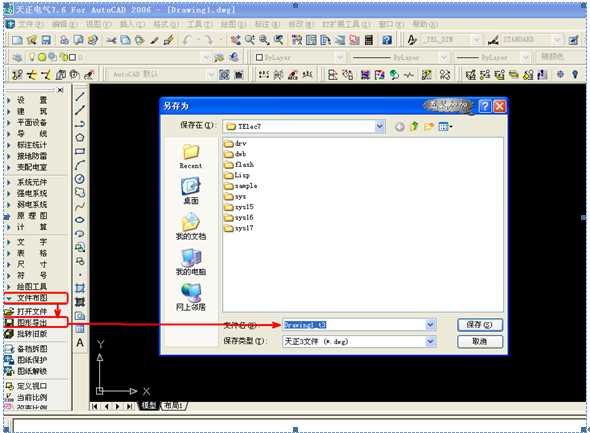Close the side menu panel
The height and width of the screenshot is (433, 590).
[60, 90]
